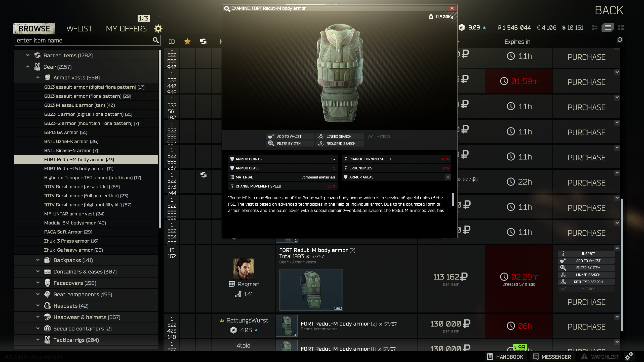Image resolution: width=644 pixels, height=362 pixels.
Task: Click description scrollbar in examine window
Action: [453, 199]
